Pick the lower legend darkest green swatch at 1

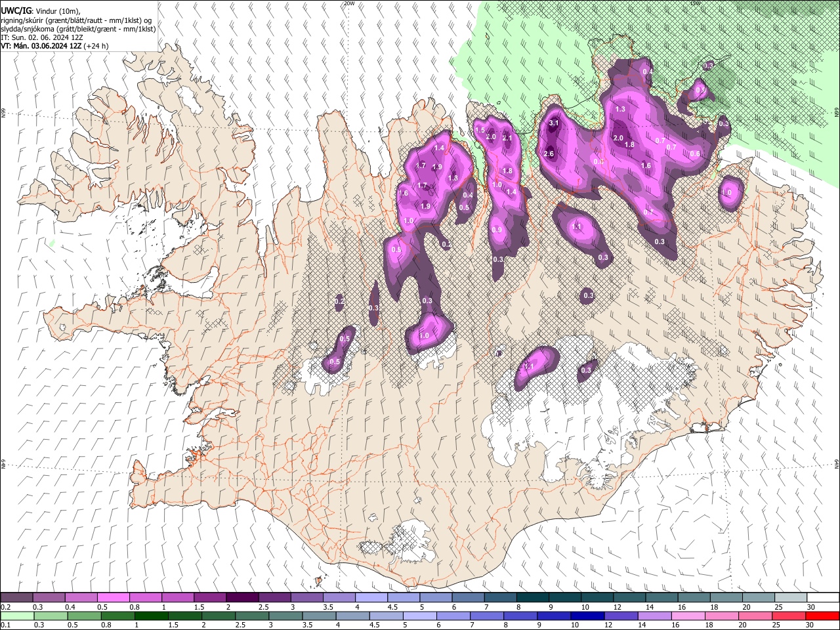[151, 616]
